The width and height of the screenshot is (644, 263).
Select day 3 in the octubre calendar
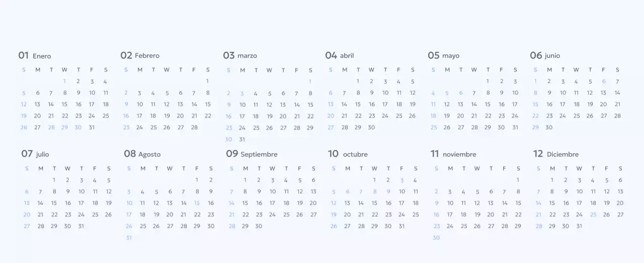401,180
